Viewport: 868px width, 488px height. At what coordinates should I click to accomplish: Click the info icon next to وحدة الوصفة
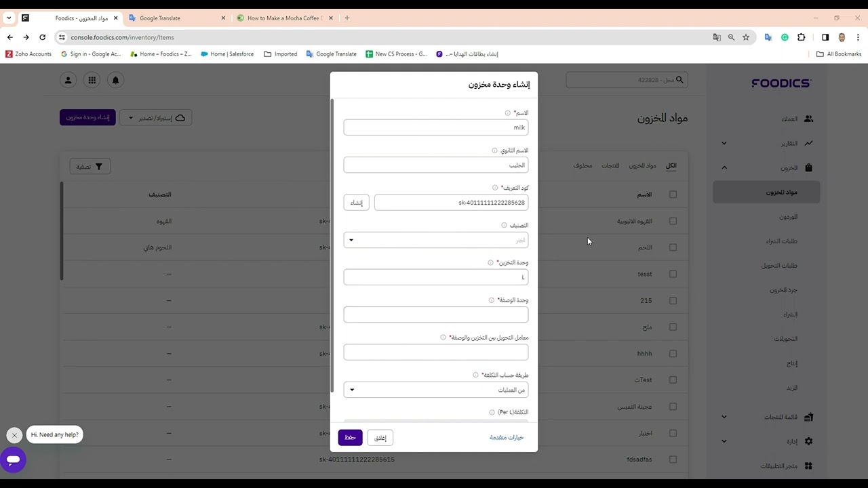click(x=492, y=300)
